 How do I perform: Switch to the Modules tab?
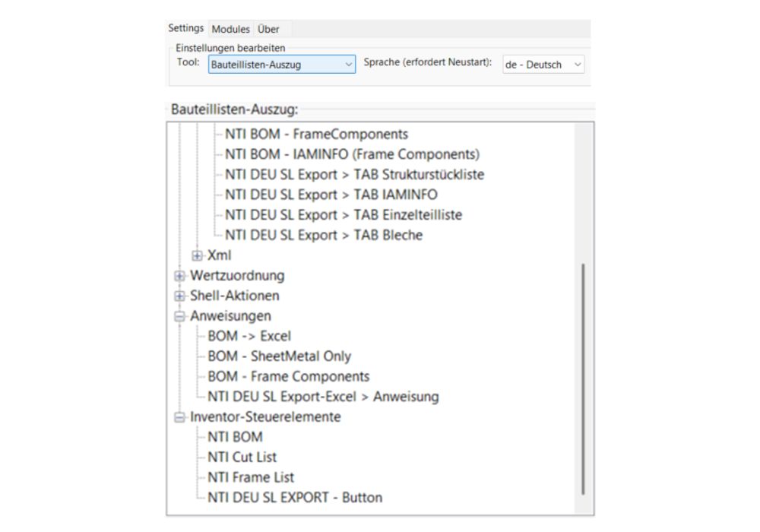click(x=230, y=29)
